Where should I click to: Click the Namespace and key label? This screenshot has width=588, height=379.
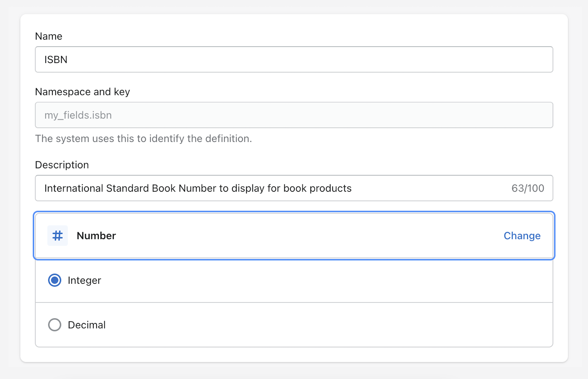point(82,92)
